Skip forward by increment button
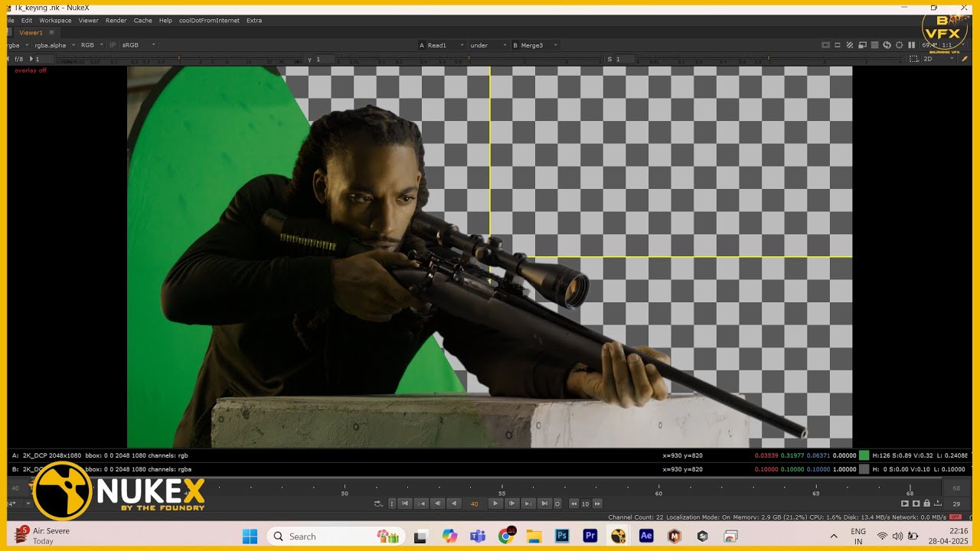The image size is (980, 551). [597, 504]
